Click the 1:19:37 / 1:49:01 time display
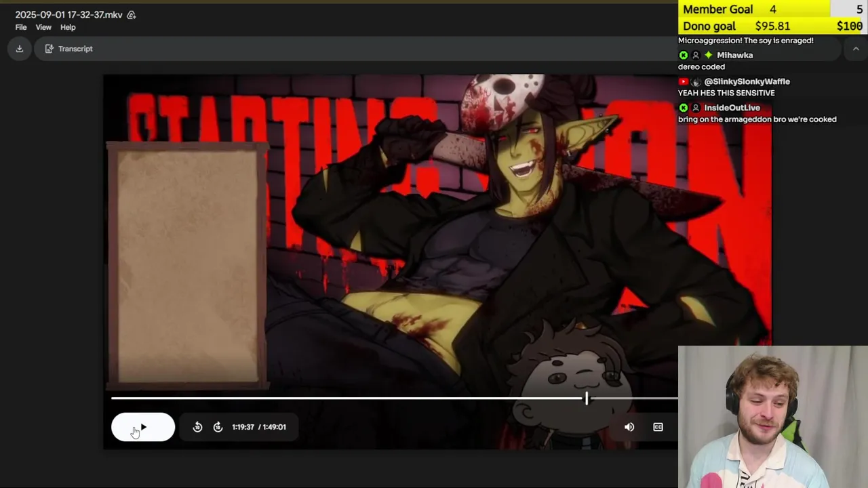 pos(259,427)
